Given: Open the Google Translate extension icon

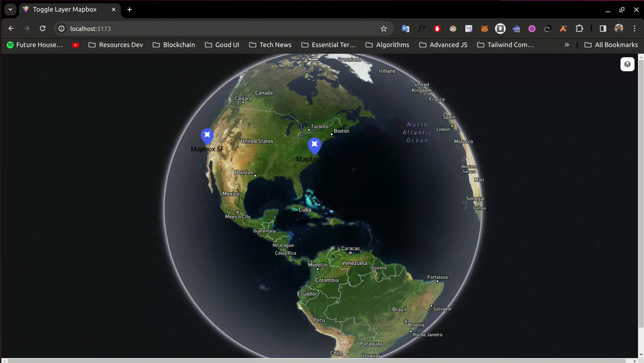Looking at the screenshot, I should pyautogui.click(x=405, y=28).
